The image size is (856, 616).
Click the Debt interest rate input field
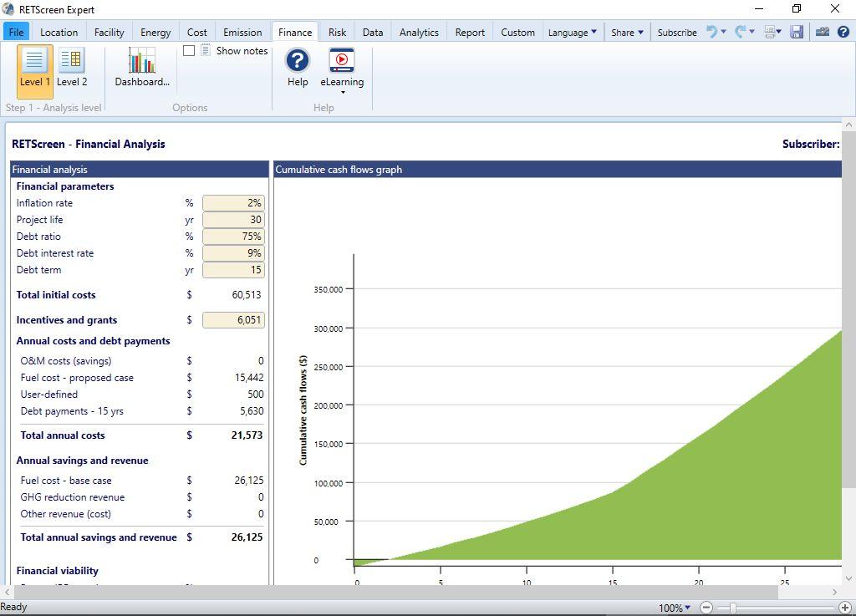click(234, 253)
